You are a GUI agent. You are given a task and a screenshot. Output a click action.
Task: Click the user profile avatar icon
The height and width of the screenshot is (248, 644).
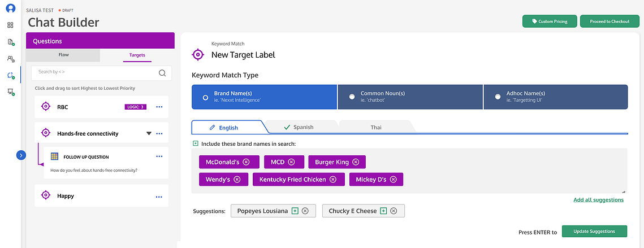point(10,8)
